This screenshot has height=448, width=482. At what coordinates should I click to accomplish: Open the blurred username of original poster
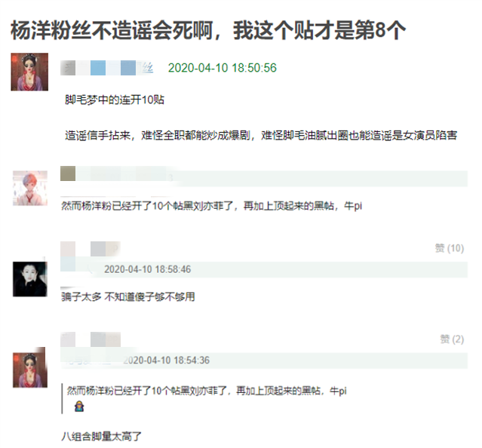click(x=106, y=68)
